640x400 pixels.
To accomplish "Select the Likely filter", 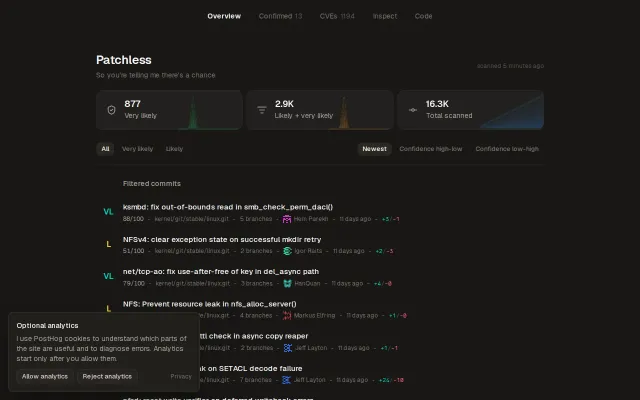I will click(174, 149).
